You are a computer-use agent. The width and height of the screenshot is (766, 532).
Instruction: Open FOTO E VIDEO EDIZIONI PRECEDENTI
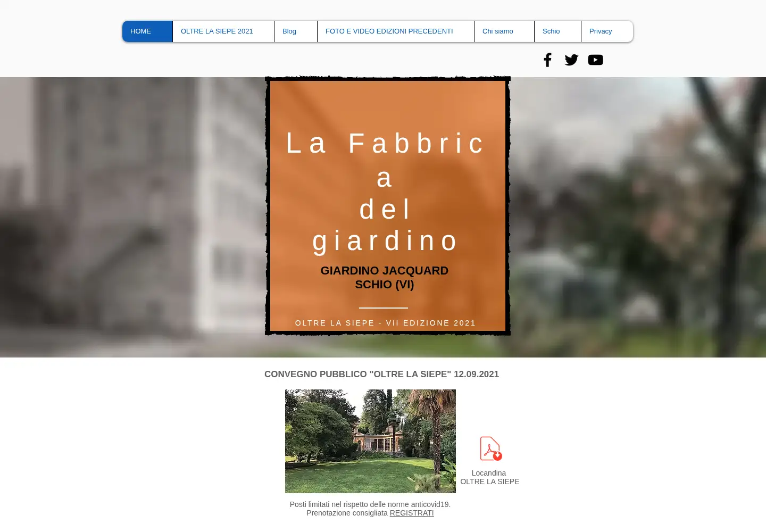coord(396,31)
